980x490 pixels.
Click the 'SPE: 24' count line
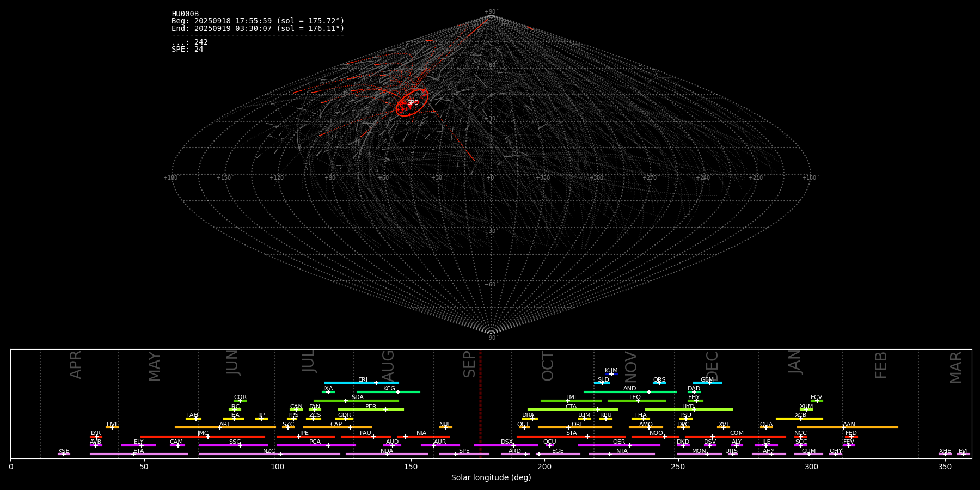coord(187,50)
